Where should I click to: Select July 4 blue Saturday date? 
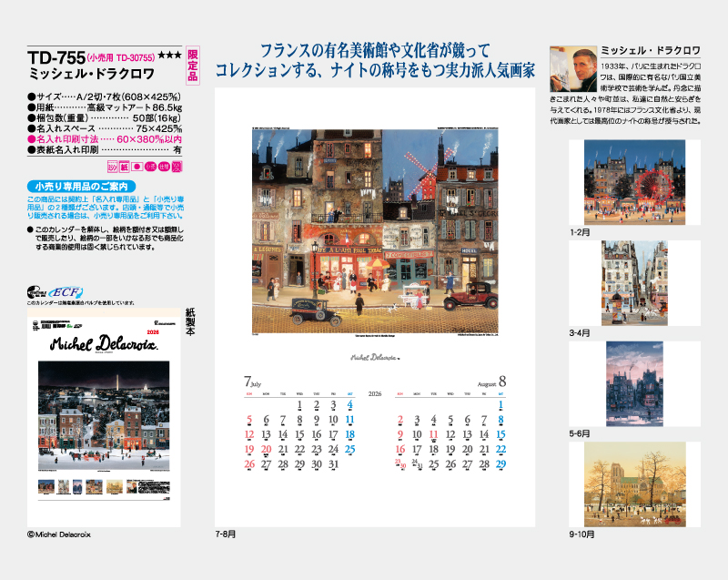click(350, 405)
